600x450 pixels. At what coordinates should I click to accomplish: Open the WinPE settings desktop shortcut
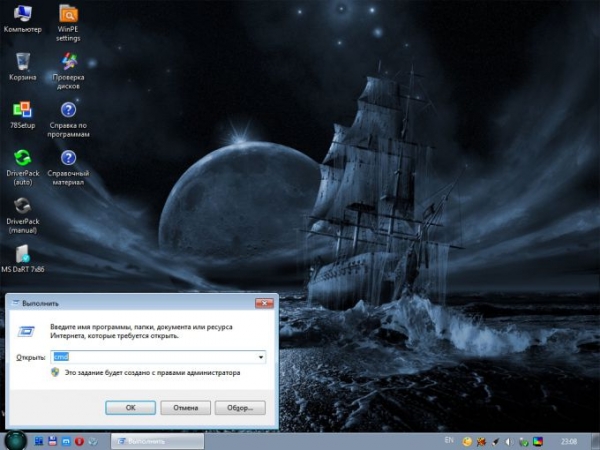[x=68, y=16]
